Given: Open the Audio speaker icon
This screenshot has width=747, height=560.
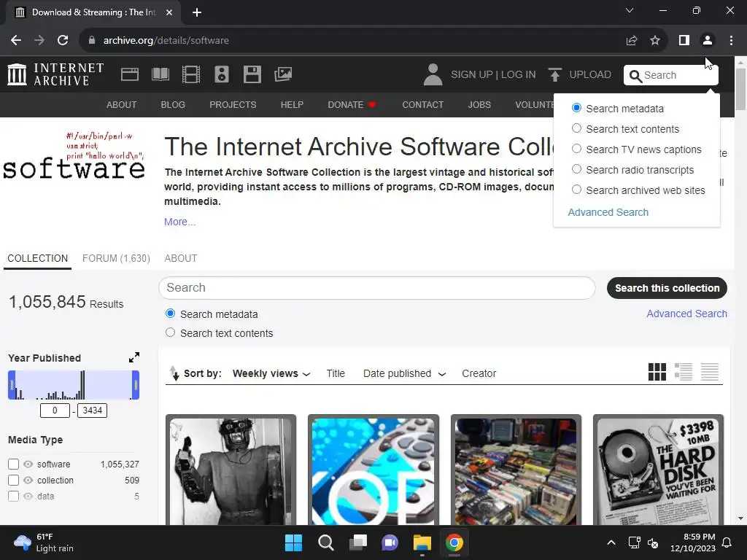Looking at the screenshot, I should [222, 75].
